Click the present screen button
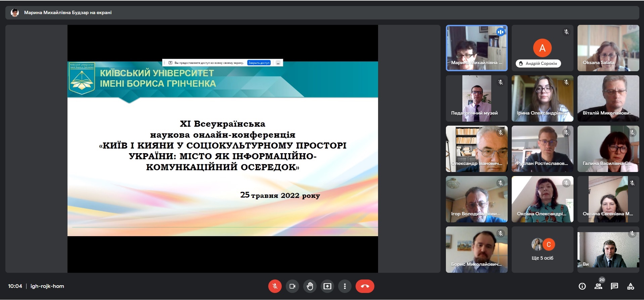The image size is (644, 300). point(327,286)
